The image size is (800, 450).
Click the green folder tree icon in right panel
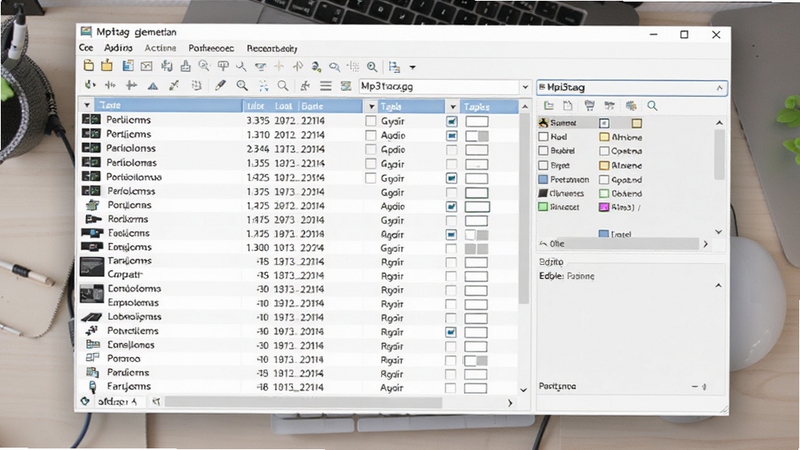[549, 106]
